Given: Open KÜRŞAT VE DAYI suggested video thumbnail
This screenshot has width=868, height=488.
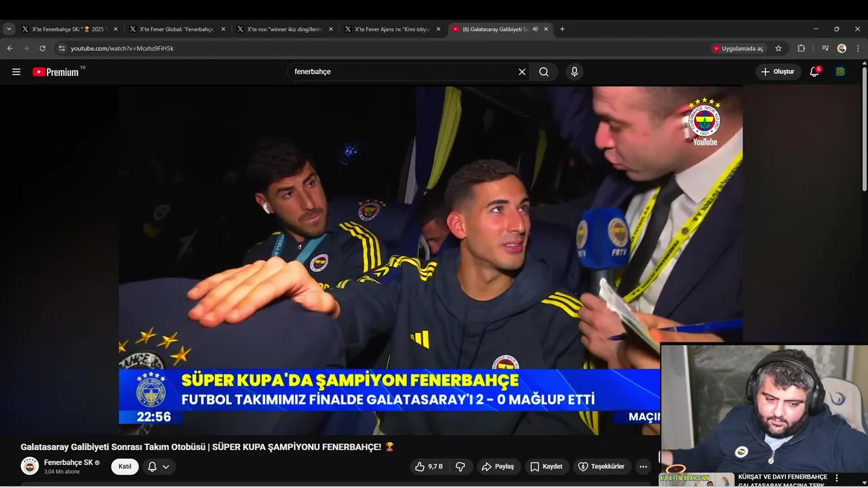Looking at the screenshot, I should point(696,480).
